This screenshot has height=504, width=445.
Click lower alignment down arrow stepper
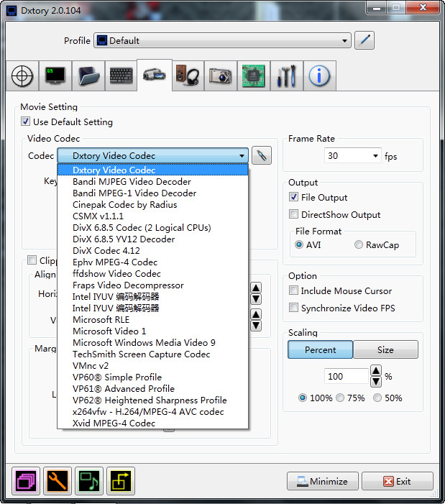coord(256,326)
